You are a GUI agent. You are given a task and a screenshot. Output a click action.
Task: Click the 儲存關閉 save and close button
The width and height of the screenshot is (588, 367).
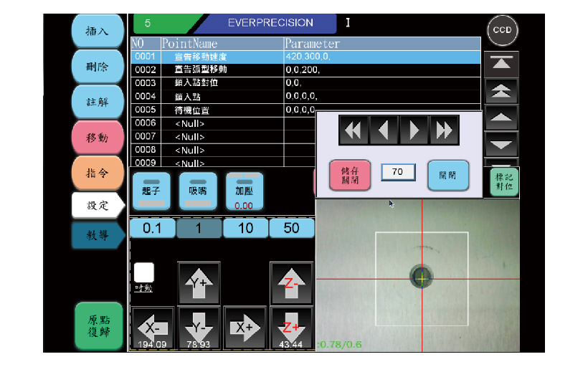pos(350,175)
